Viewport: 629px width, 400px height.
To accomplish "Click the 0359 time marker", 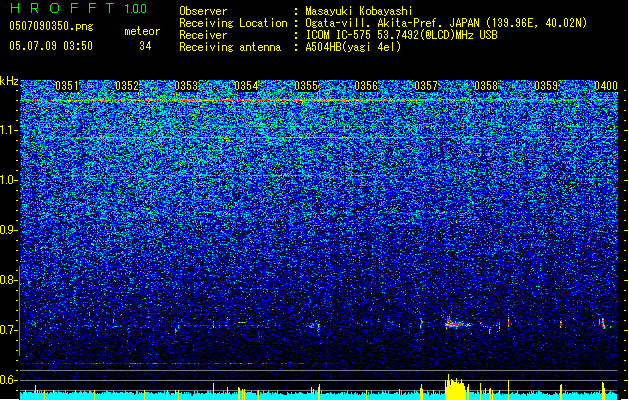I will point(546,86).
